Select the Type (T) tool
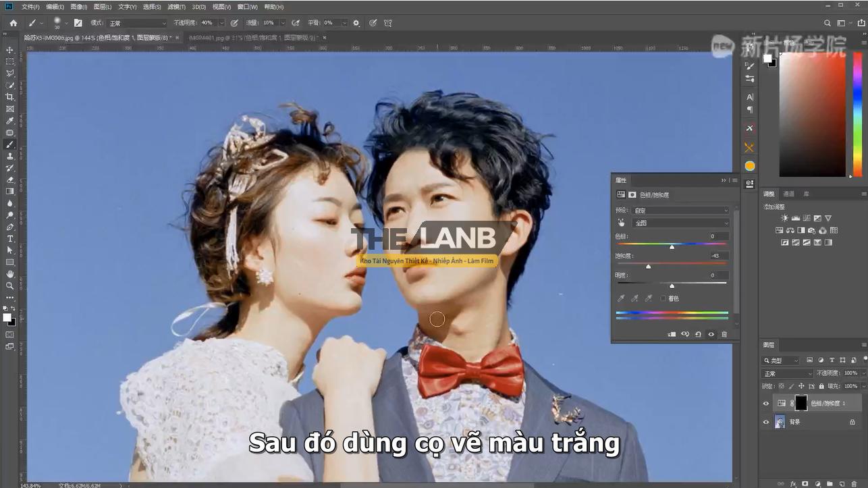This screenshot has width=868, height=488. point(9,239)
